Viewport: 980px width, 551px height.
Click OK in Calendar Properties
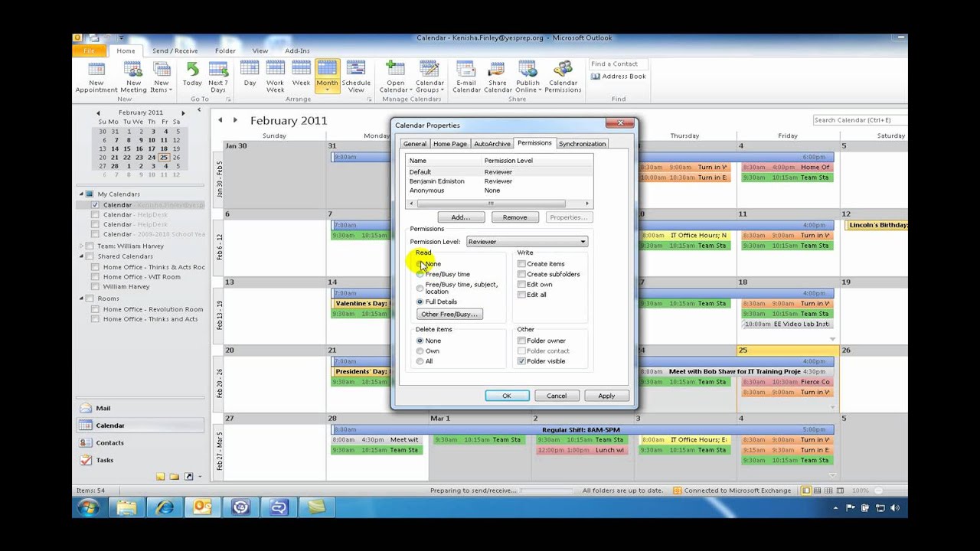[507, 396]
